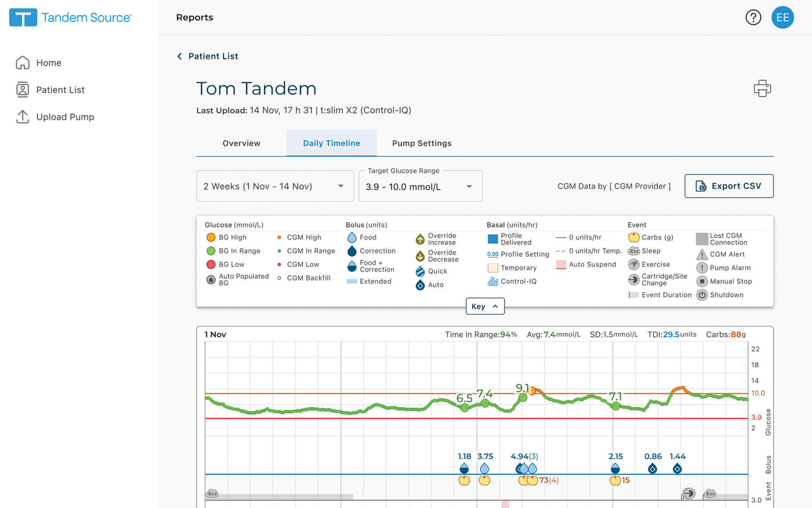The image size is (812, 508).
Task: Click the Auto Suspend hatched swatch
Action: (561, 264)
